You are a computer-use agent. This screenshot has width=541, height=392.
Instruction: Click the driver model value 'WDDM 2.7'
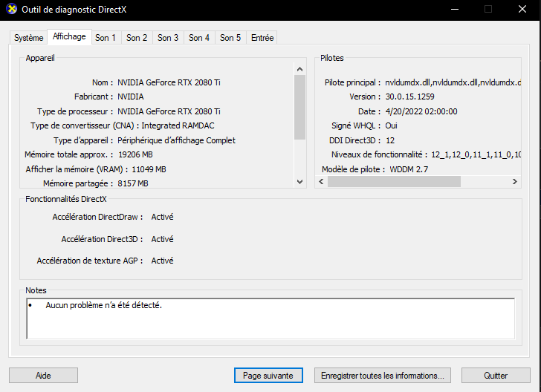pyautogui.click(x=409, y=169)
